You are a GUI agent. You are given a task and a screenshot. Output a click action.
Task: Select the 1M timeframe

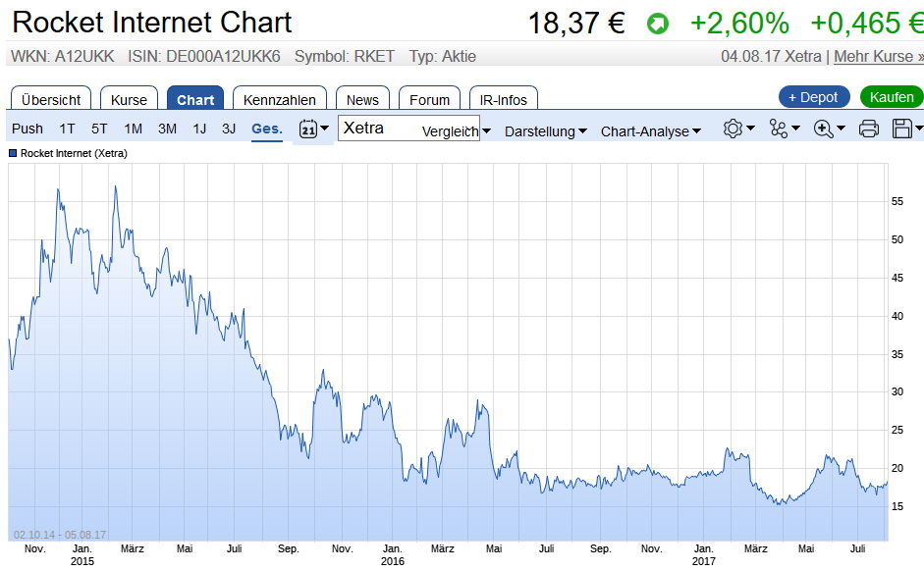point(134,129)
